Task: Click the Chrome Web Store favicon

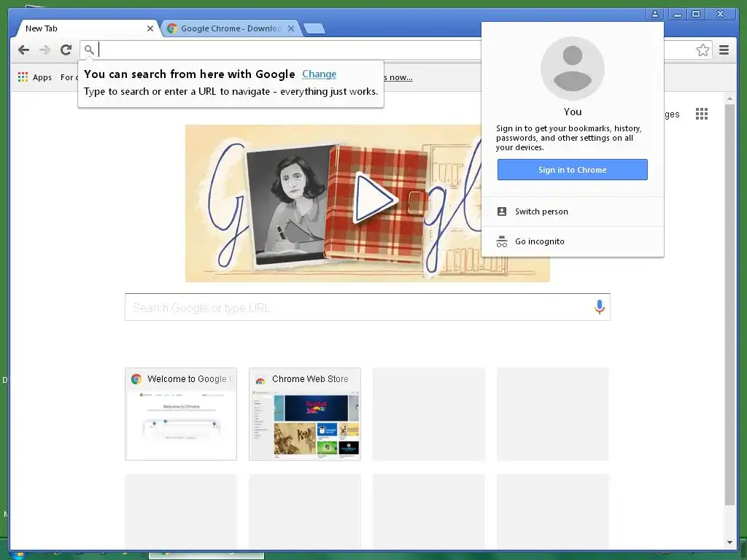Action: point(260,379)
